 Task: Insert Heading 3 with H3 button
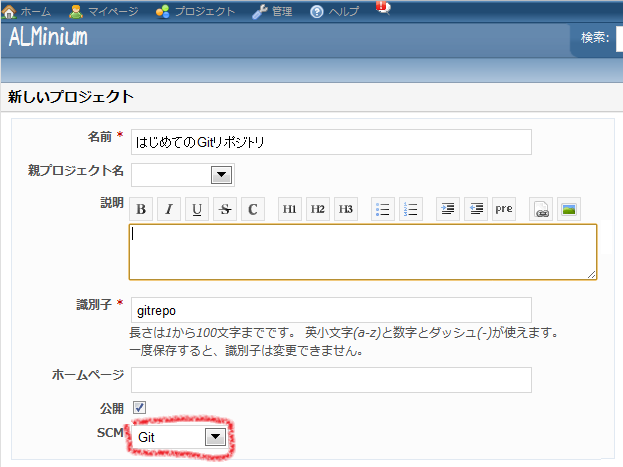coord(346,209)
